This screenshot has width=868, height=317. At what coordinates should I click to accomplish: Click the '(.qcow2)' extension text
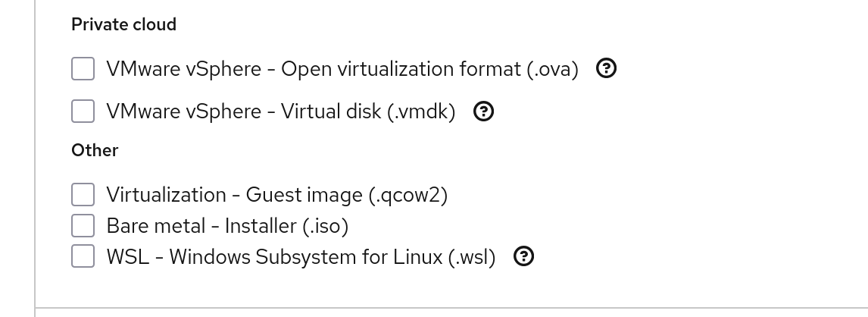coord(407,195)
